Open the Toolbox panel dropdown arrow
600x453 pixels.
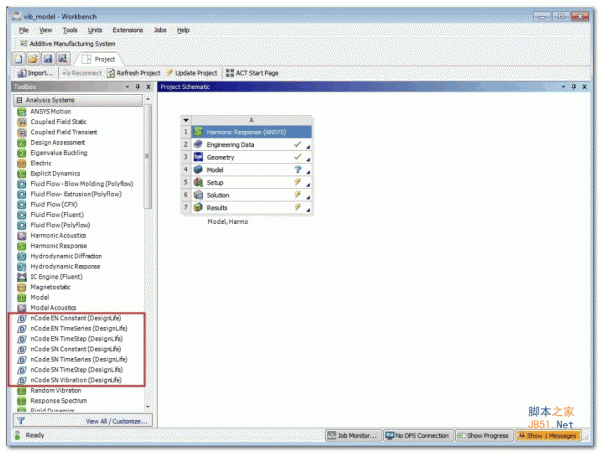tap(126, 87)
